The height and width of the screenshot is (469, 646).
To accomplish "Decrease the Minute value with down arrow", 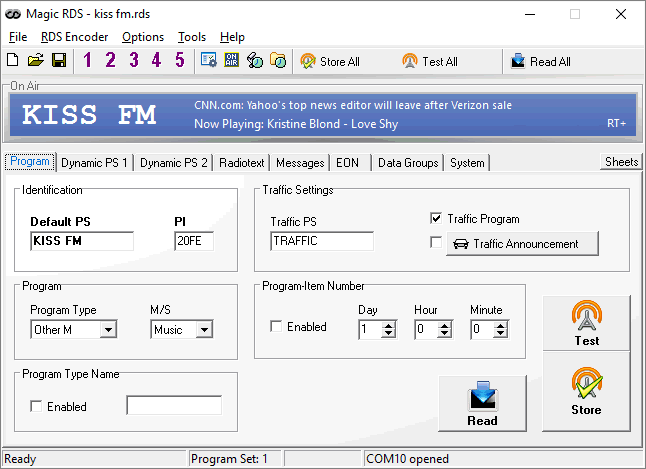I will coord(501,333).
